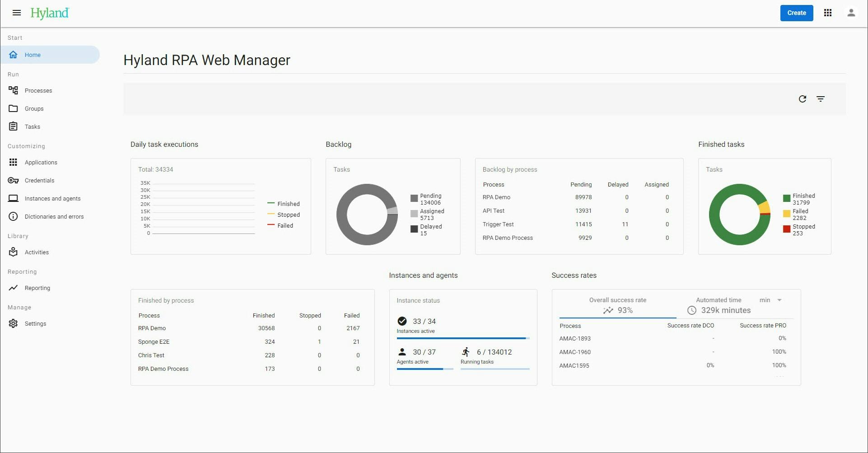The width and height of the screenshot is (868, 453).
Task: Open Dictionaries and errors page
Action: click(x=50, y=216)
